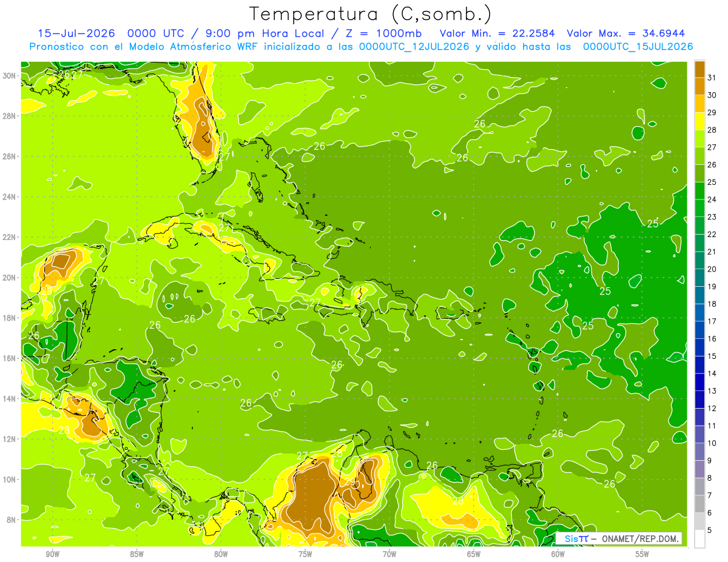The height and width of the screenshot is (562, 728).
Task: Click the "0000UTC_12JUL2026" initialization time text
Action: point(414,46)
